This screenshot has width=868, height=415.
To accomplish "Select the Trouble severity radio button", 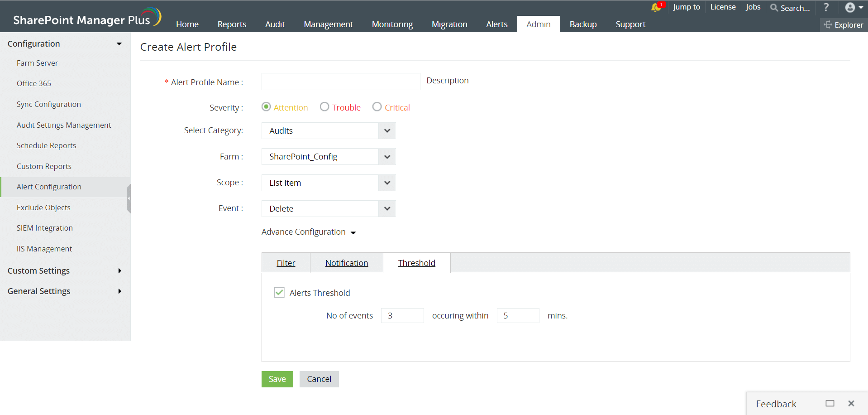I will click(x=324, y=107).
